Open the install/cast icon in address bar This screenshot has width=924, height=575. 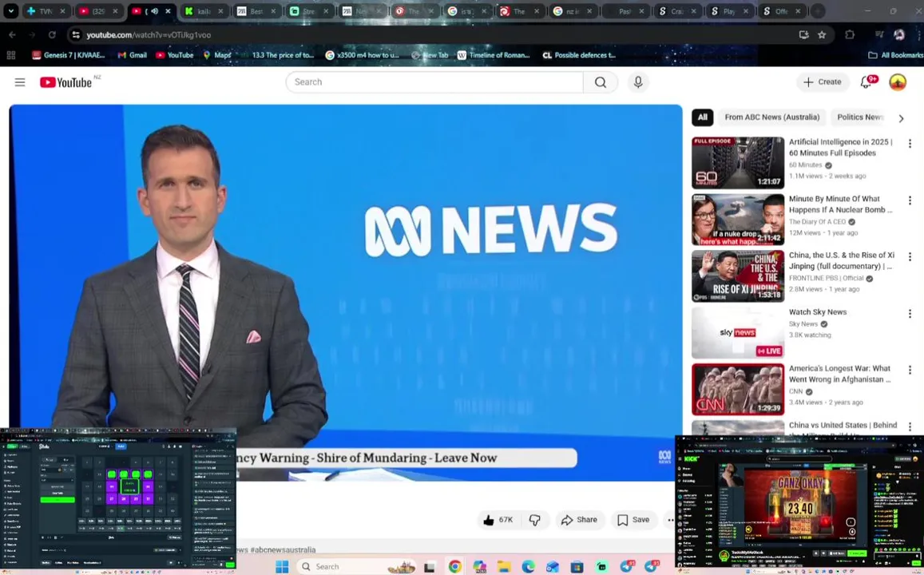point(803,35)
